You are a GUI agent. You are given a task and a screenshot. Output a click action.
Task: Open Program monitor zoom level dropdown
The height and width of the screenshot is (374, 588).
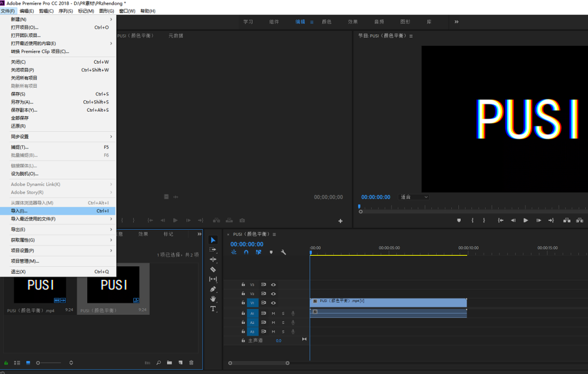[x=414, y=197]
